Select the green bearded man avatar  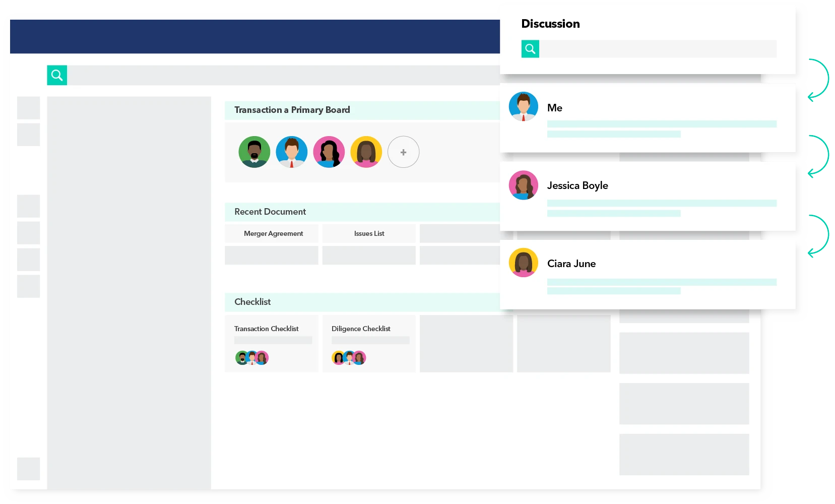(x=254, y=152)
